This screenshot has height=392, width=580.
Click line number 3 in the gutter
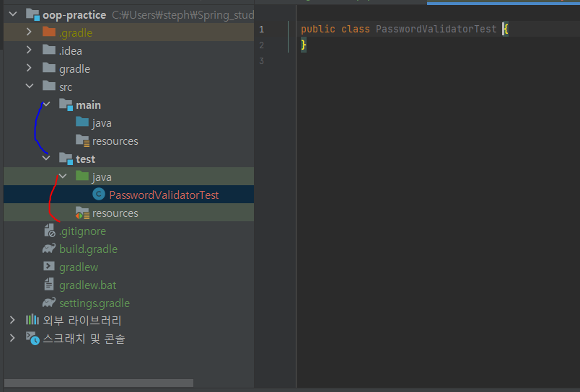pos(262,61)
